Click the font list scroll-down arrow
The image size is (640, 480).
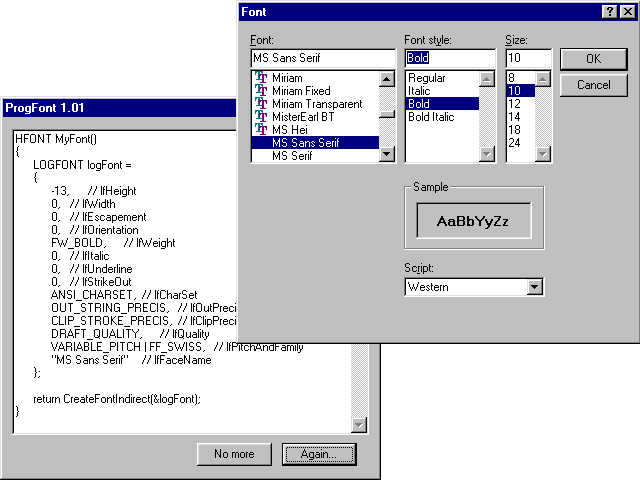tap(387, 154)
